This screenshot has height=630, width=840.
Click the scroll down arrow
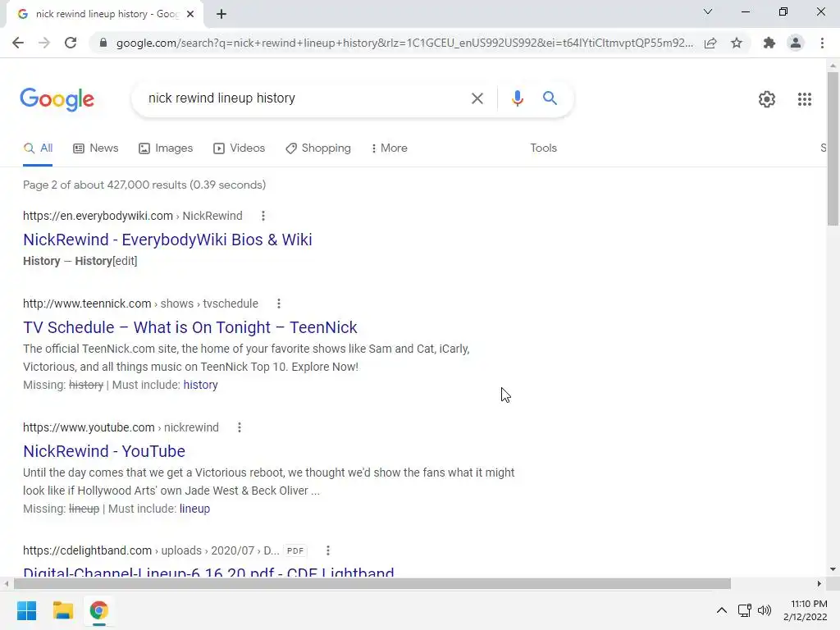click(833, 569)
